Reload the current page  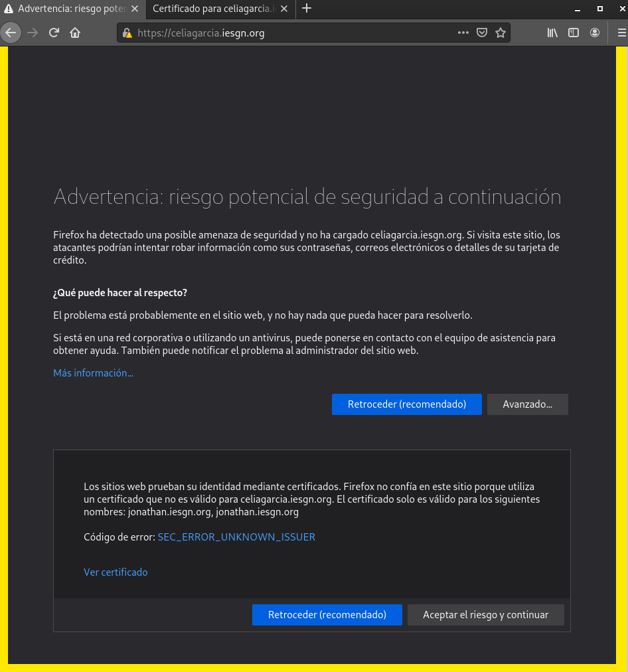tap(54, 33)
